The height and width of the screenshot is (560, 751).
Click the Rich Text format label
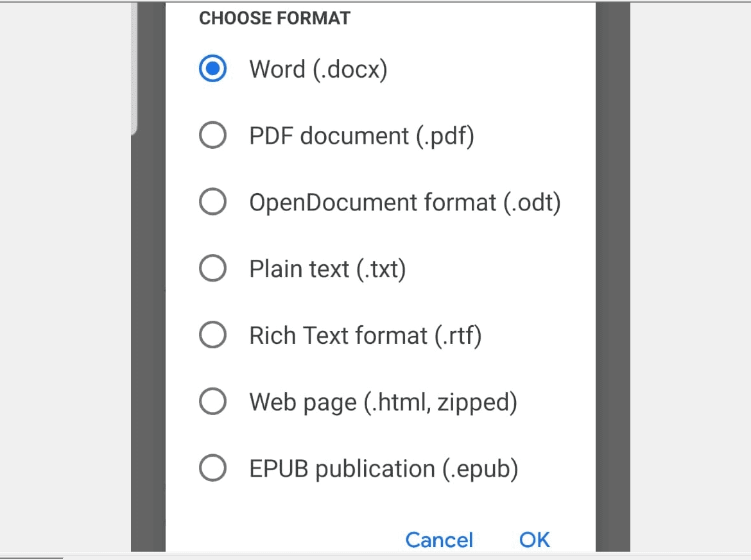pyautogui.click(x=367, y=334)
